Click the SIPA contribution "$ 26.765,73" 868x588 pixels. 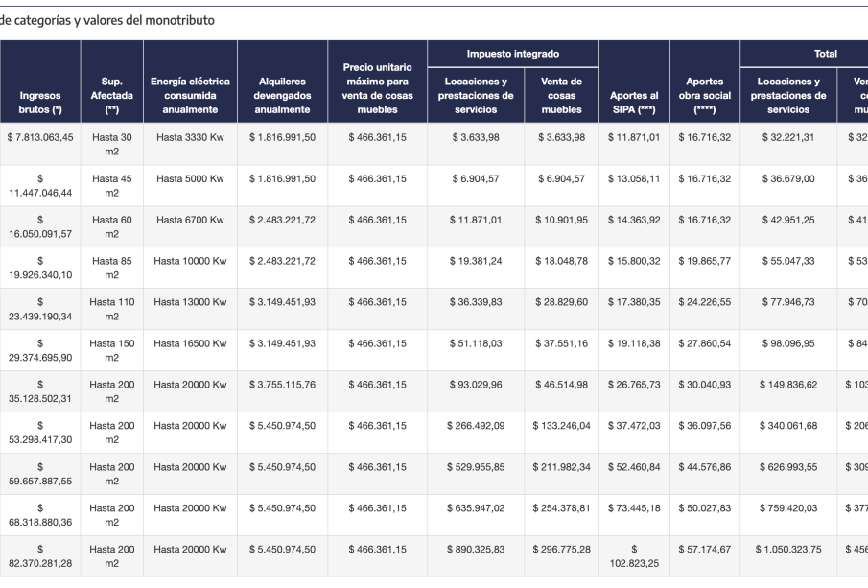pos(634,385)
